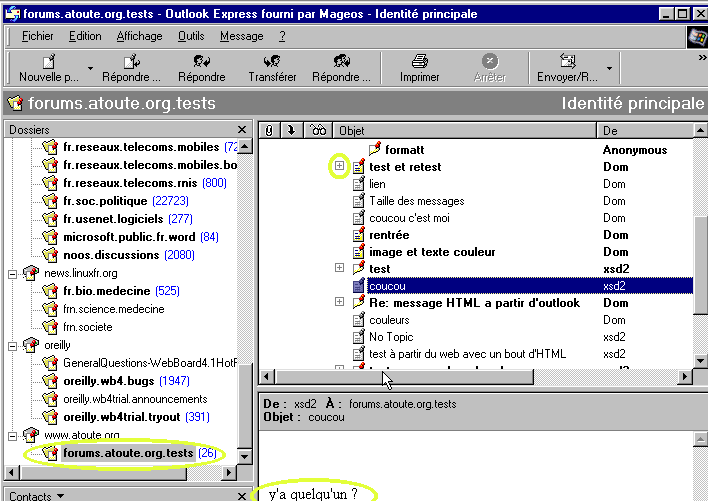Select forums.atoute.org.tests newsgroup
708x501 pixels.
click(x=128, y=453)
